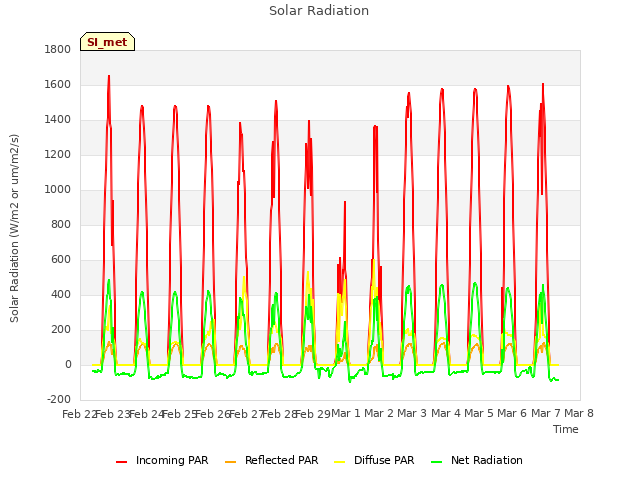This screenshot has width=640, height=480.
Task: Click the 800 y-axis tick label
Action: tap(61, 225)
